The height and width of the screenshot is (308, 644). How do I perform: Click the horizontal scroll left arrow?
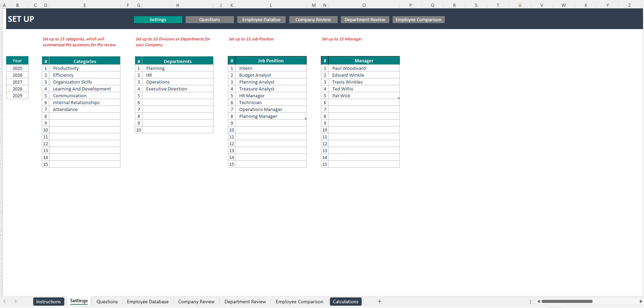[x=539, y=302]
